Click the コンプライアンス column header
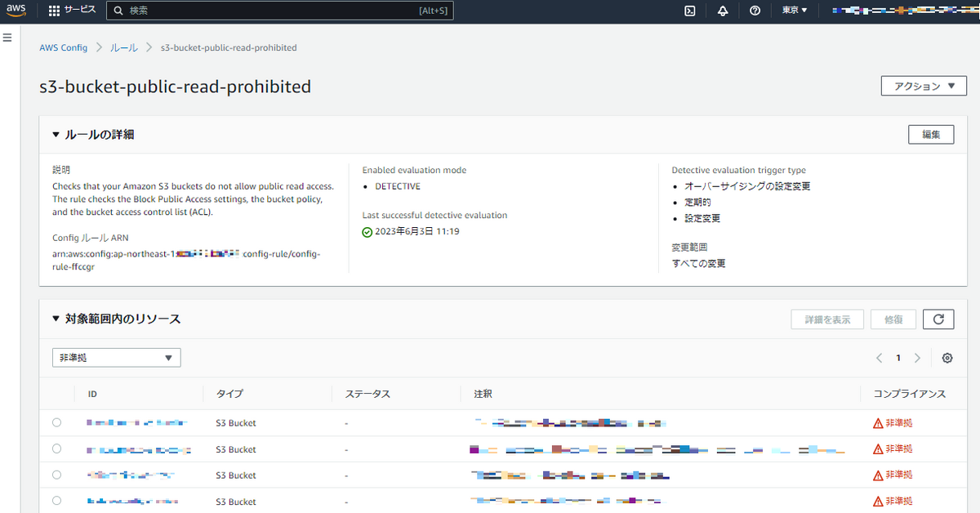Screen dimensions: 980x513 coord(909,394)
